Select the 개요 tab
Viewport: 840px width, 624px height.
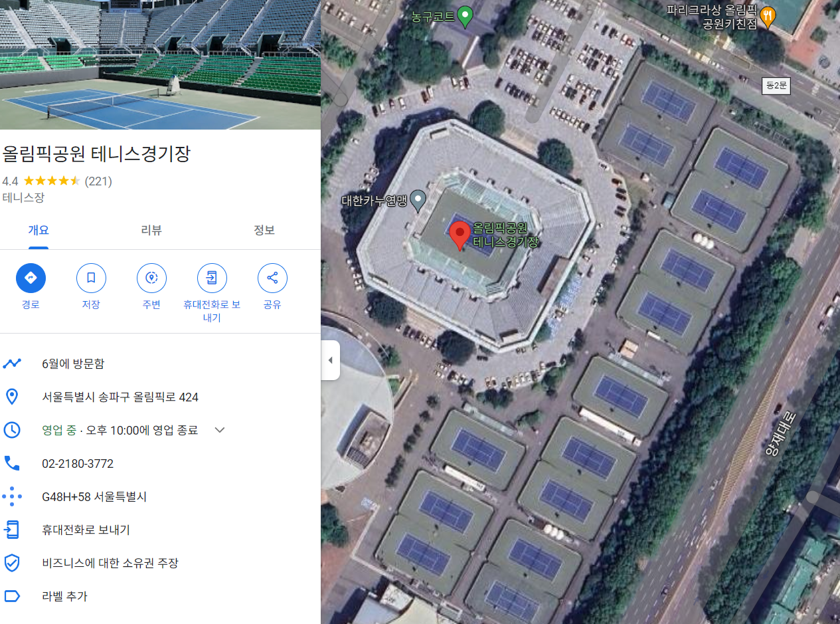[x=38, y=230]
